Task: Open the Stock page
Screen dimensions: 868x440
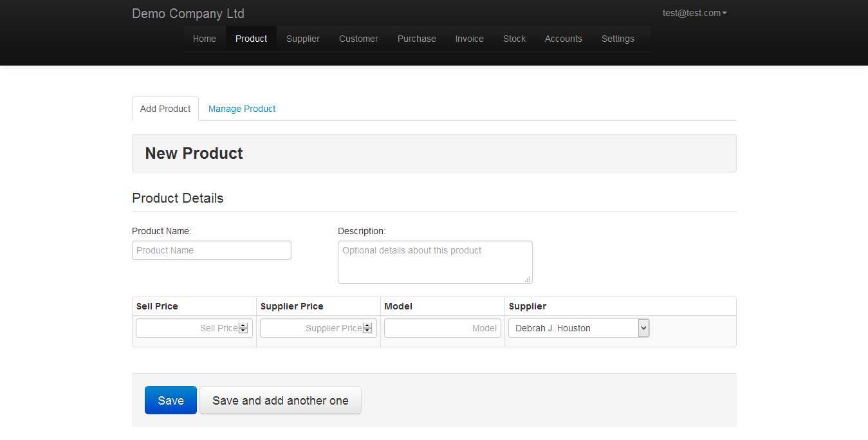Action: click(x=514, y=39)
